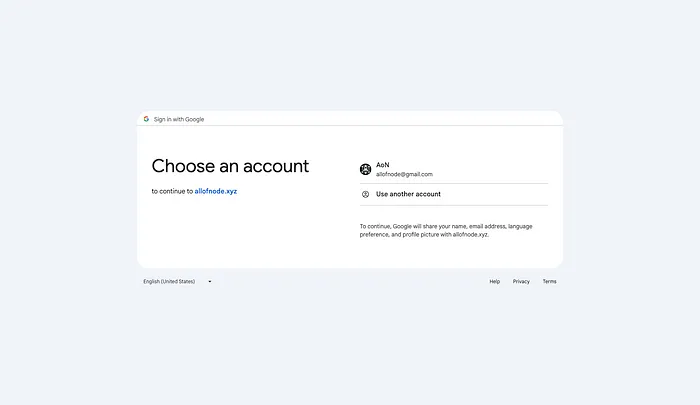The image size is (700, 405).
Task: Click allofnode.xyz in the disclosure paragraph
Action: tap(470, 234)
